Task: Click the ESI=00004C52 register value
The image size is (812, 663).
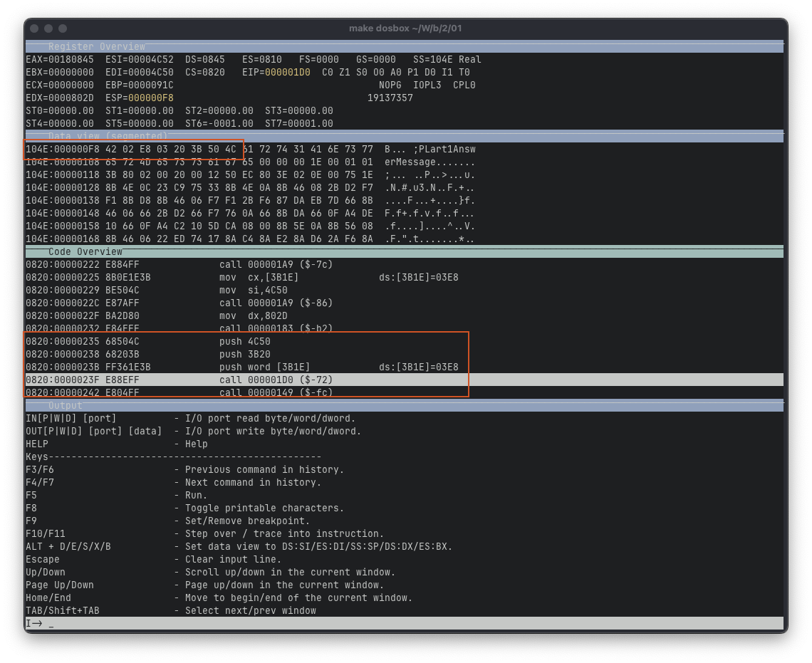Action: [x=140, y=60]
